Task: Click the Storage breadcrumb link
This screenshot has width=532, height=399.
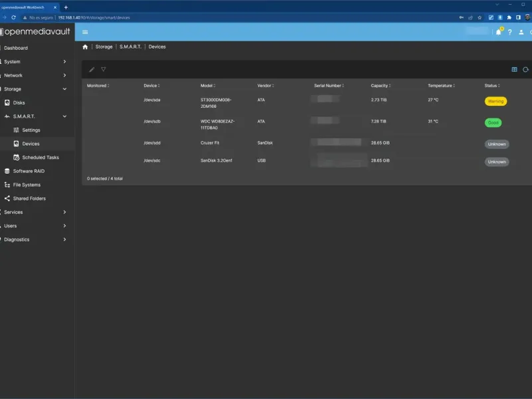Action: [x=104, y=47]
